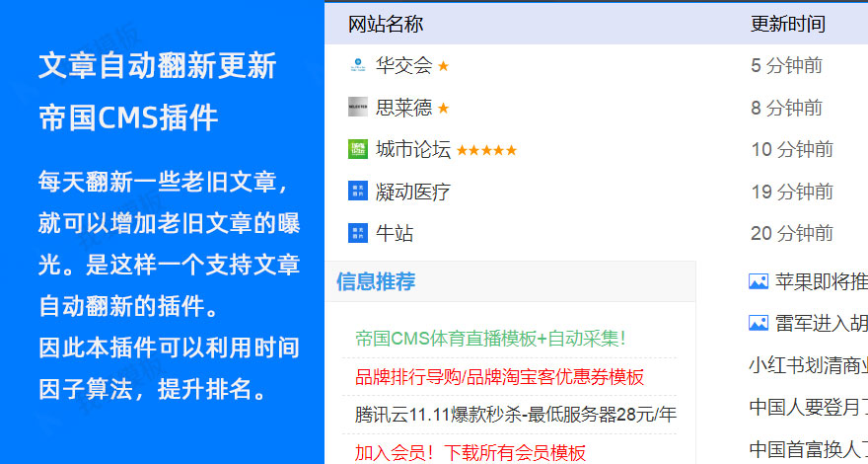The height and width of the screenshot is (464, 868).
Task: Click the 10 分钟前 timestamp
Action: point(792,149)
